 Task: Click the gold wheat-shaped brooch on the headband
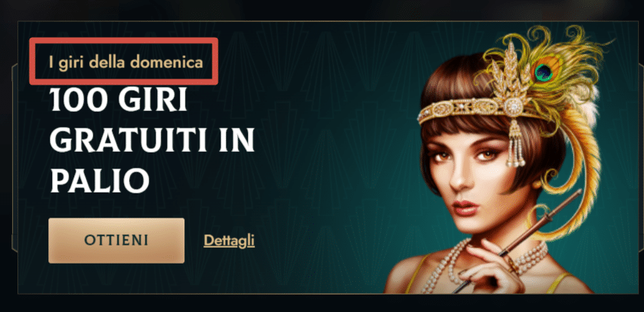point(511,78)
